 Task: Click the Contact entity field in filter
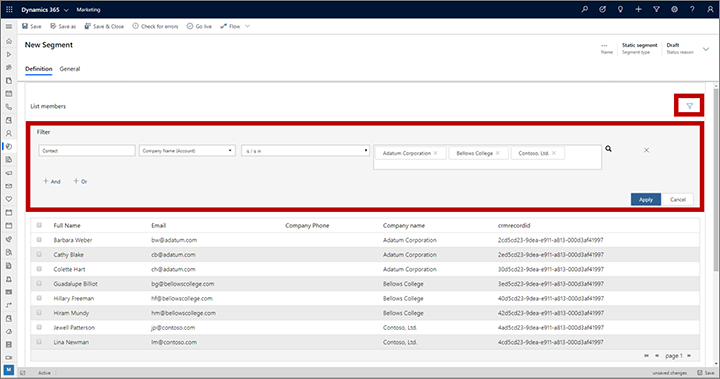pos(87,151)
